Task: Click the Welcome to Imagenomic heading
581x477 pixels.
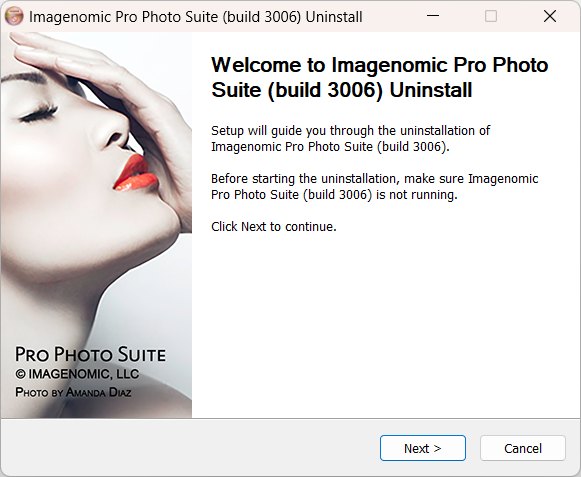Action: [379, 77]
